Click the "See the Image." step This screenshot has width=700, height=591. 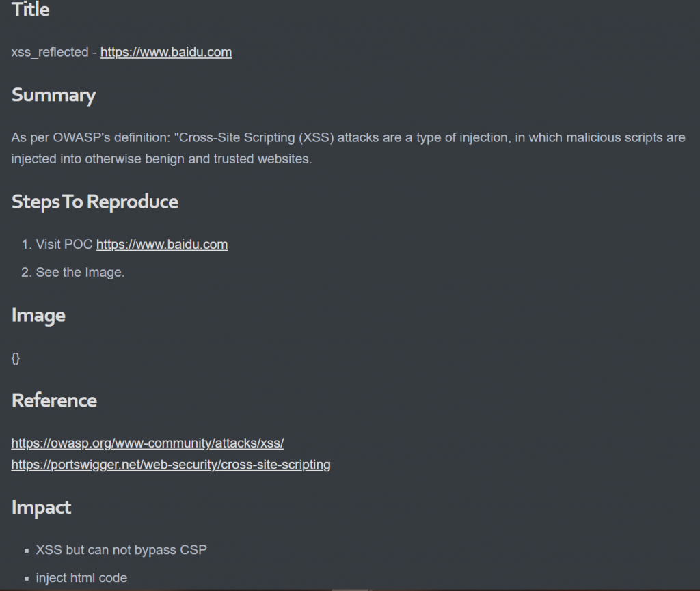[x=80, y=272]
